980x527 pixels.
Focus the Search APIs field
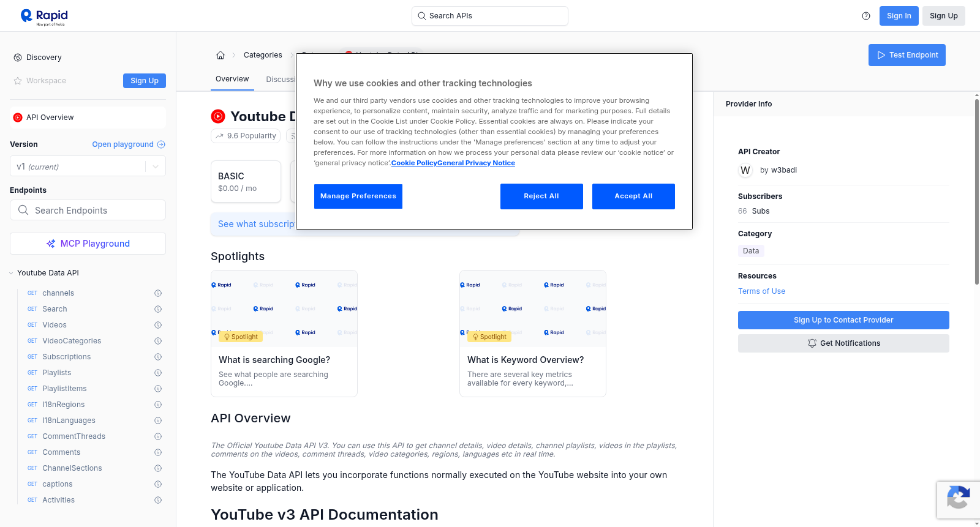click(x=490, y=16)
